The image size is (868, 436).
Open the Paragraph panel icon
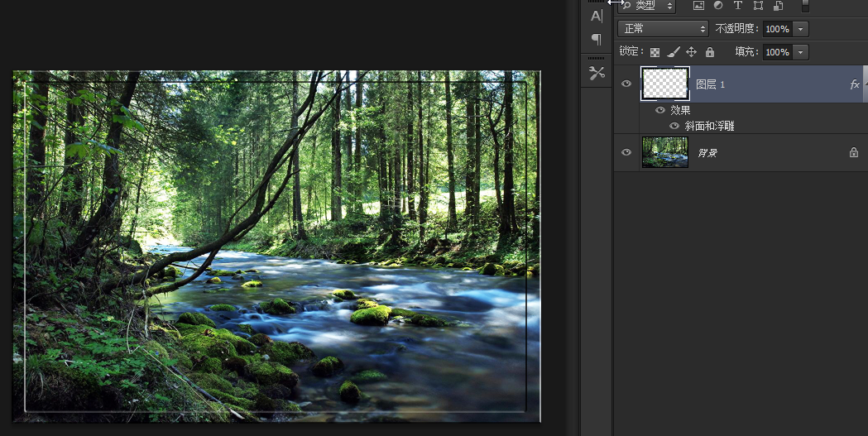pos(597,39)
